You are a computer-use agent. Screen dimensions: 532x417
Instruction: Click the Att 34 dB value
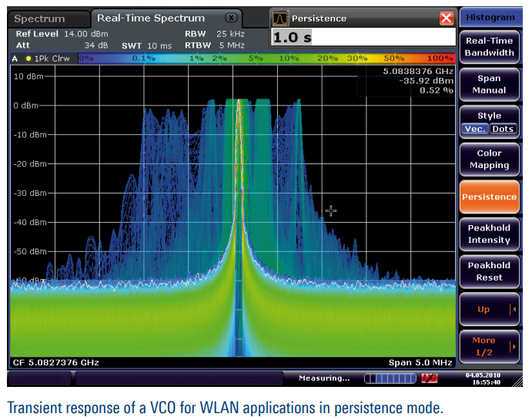pos(96,45)
